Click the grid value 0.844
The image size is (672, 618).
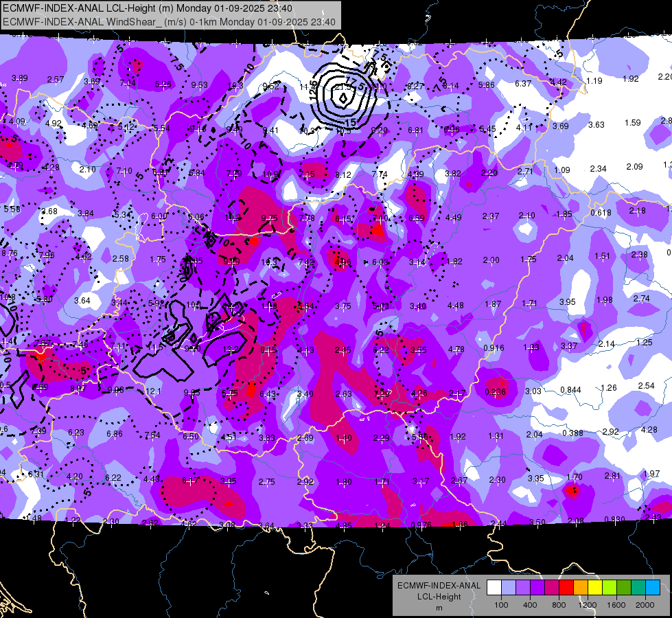coord(571,390)
